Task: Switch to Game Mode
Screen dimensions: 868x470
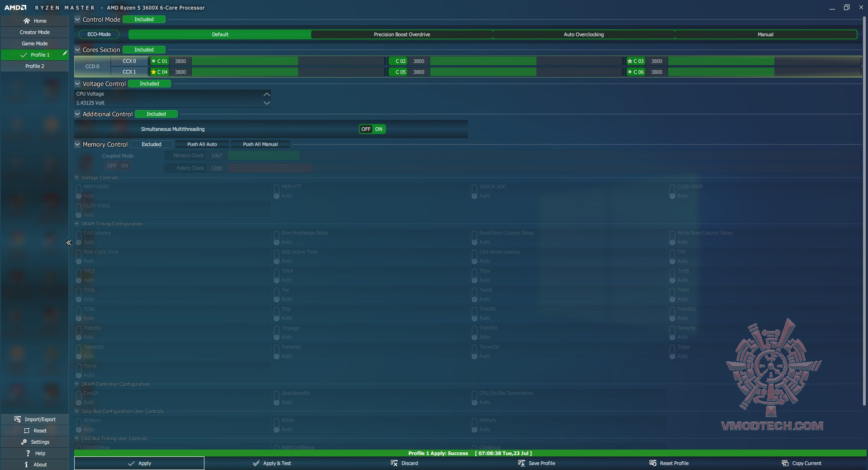Action: click(x=34, y=43)
